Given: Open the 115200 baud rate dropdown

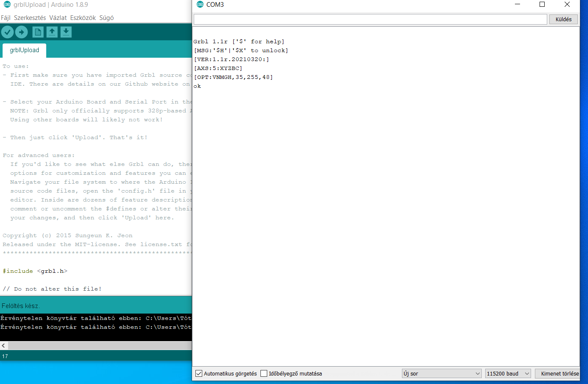Looking at the screenshot, I should click(x=508, y=373).
